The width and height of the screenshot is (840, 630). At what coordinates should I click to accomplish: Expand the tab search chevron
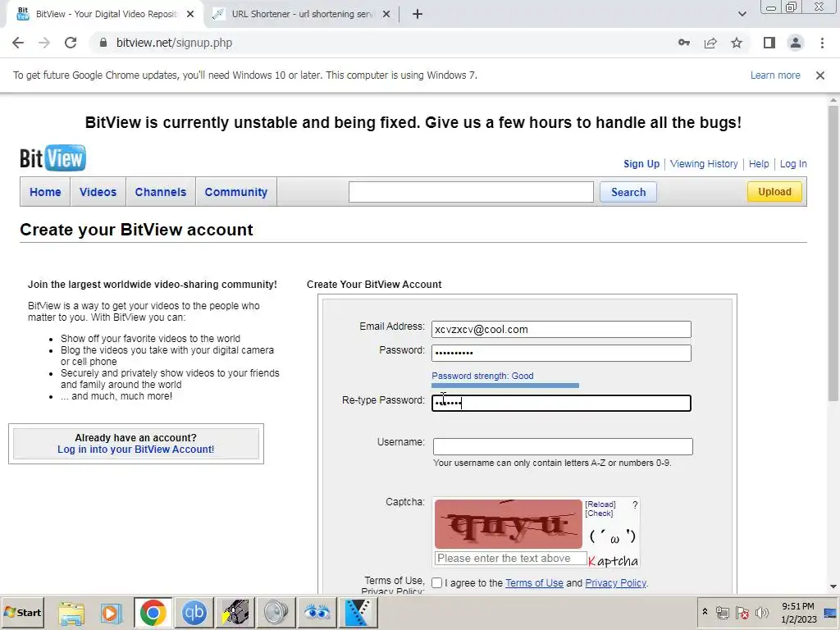742,14
